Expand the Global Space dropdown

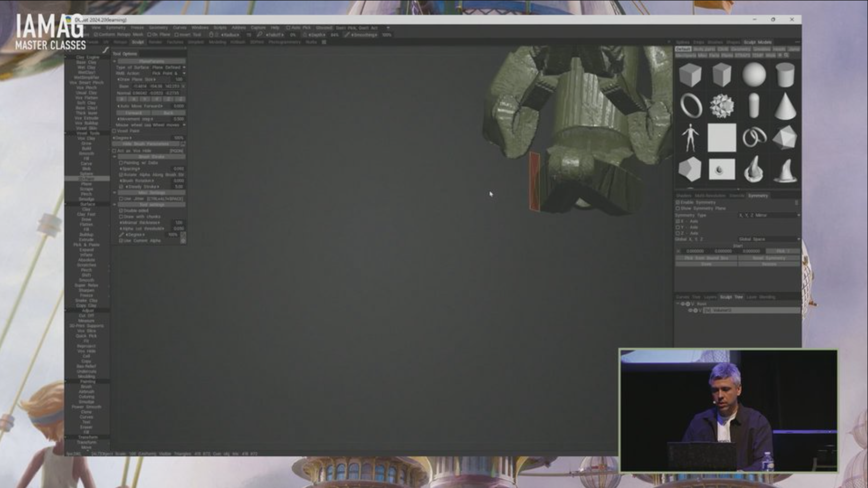point(769,239)
